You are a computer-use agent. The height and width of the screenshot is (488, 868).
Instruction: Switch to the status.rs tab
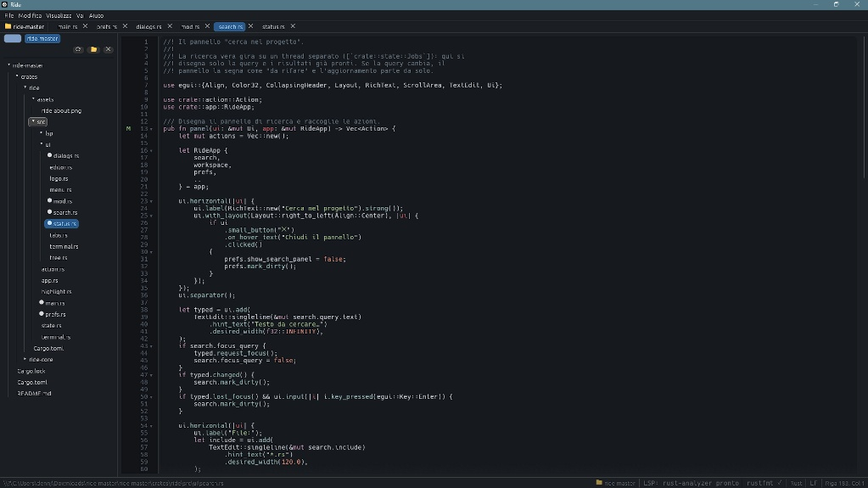(x=273, y=26)
